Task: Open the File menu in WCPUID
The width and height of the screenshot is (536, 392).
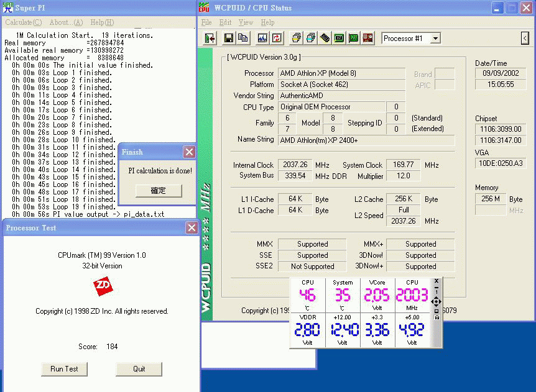Action: 206,22
